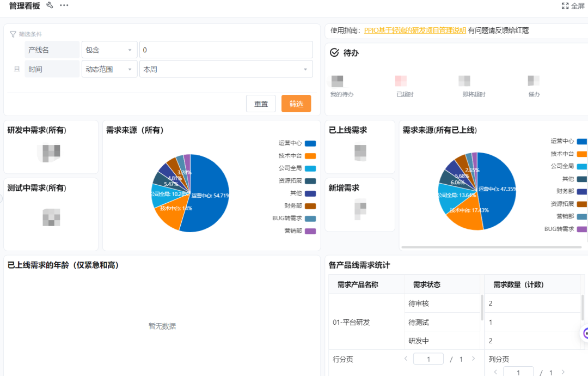588x376 pixels.
Task: Click the purple floating assistant icon
Action: point(585,333)
